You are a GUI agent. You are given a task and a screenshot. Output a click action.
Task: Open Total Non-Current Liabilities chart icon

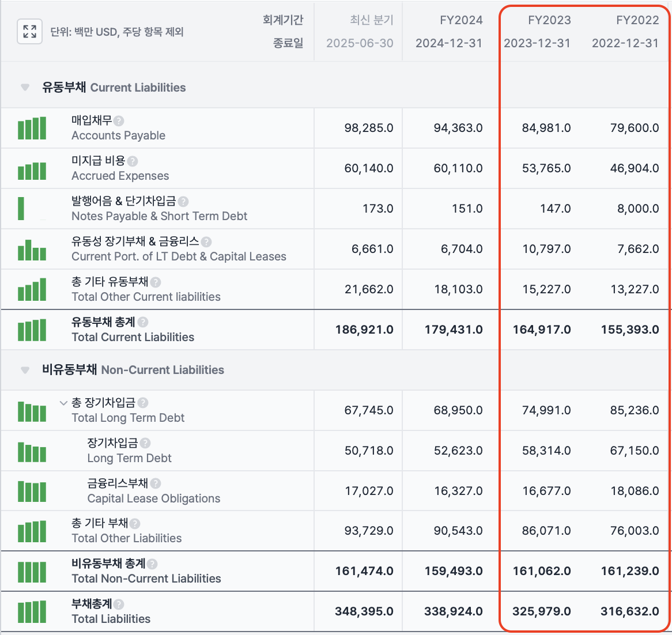coord(32,572)
